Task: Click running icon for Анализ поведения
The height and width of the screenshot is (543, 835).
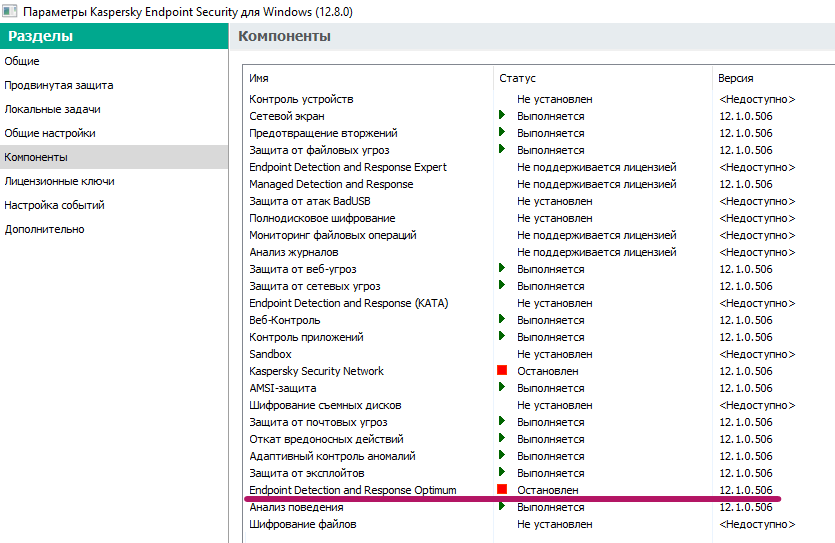Action: tap(502, 506)
